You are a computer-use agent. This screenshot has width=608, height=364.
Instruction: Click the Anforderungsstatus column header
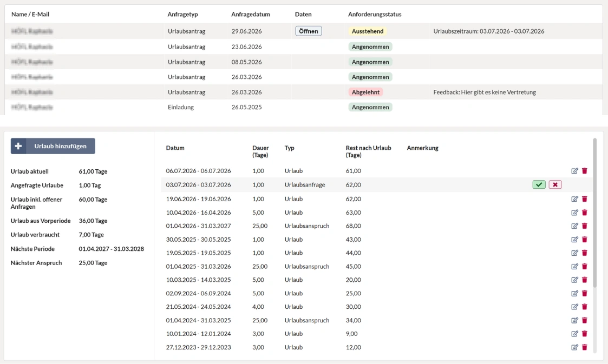point(375,14)
